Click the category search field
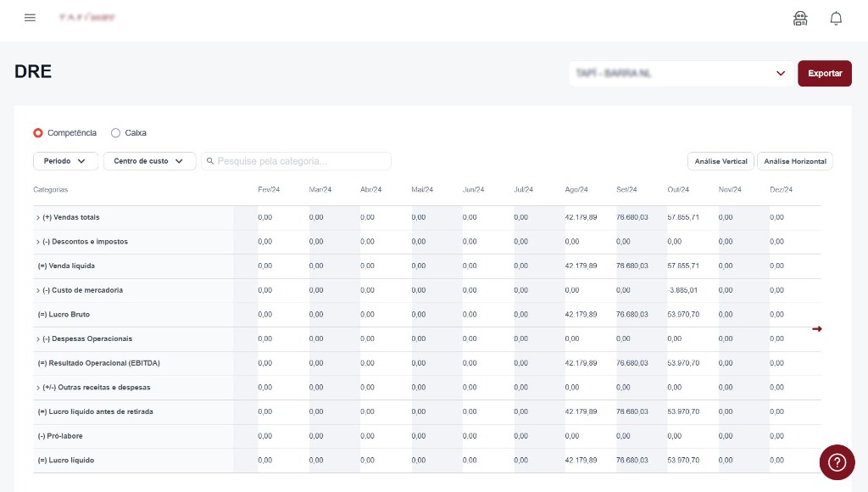Viewport: 868px width, 492px height. (301, 161)
